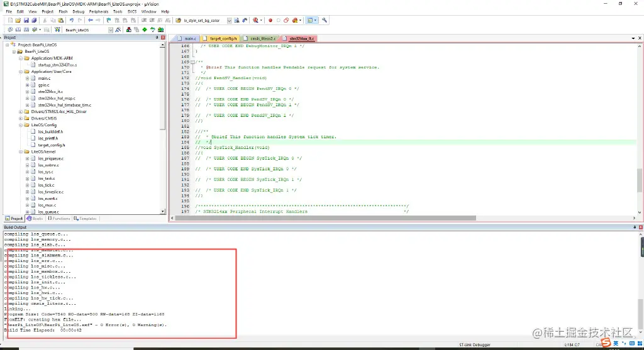Create a new file with toolbar icon
644x350 pixels.
pyautogui.click(x=10, y=20)
